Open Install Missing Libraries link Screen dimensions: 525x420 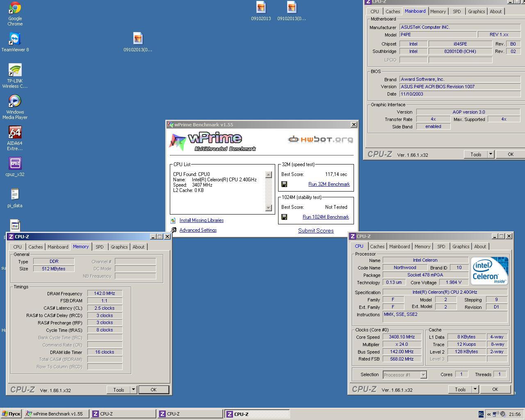pos(201,220)
